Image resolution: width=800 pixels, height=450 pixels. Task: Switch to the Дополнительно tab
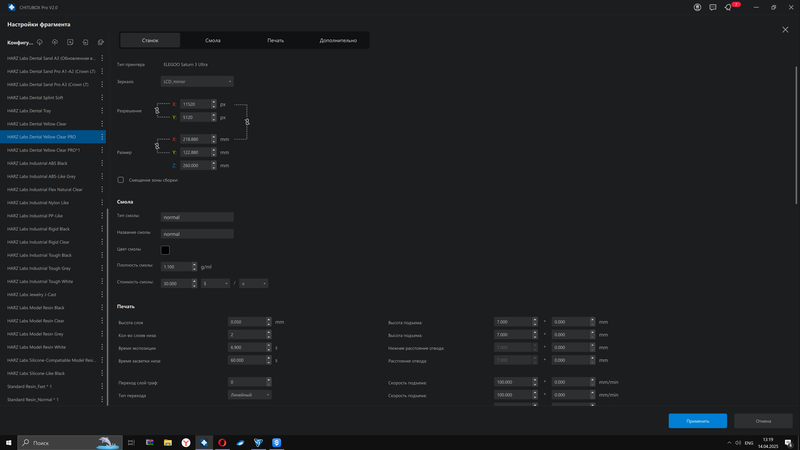coord(338,40)
